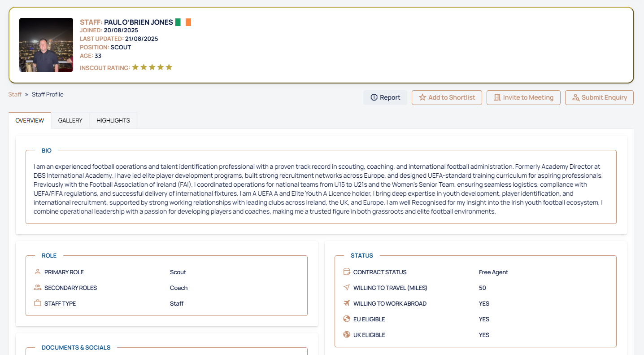Screen dimensions: 644x355
Task: Click the Position Scout header text
Action: point(105,47)
